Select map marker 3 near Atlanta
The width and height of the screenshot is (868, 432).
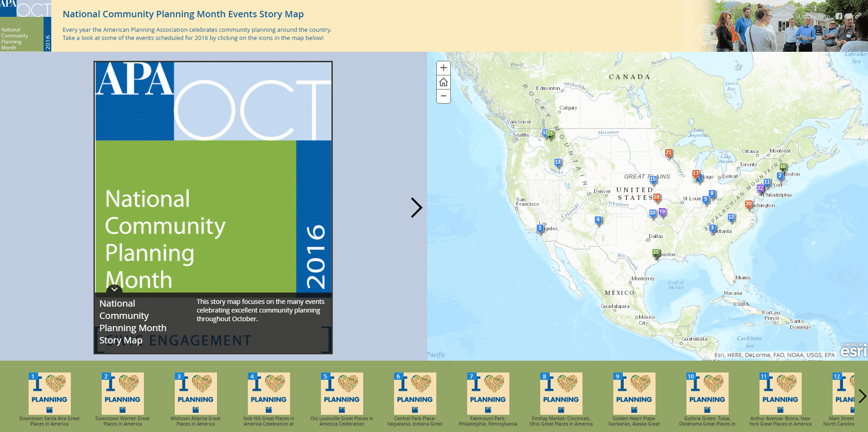click(712, 228)
